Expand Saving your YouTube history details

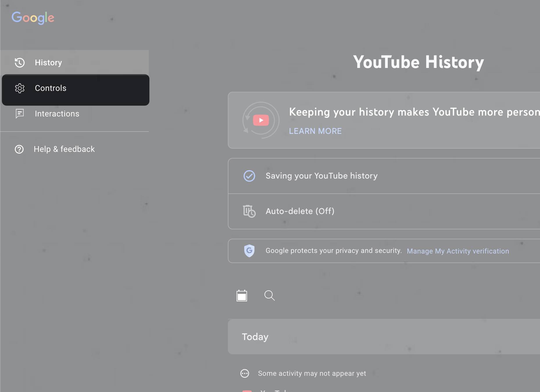321,176
